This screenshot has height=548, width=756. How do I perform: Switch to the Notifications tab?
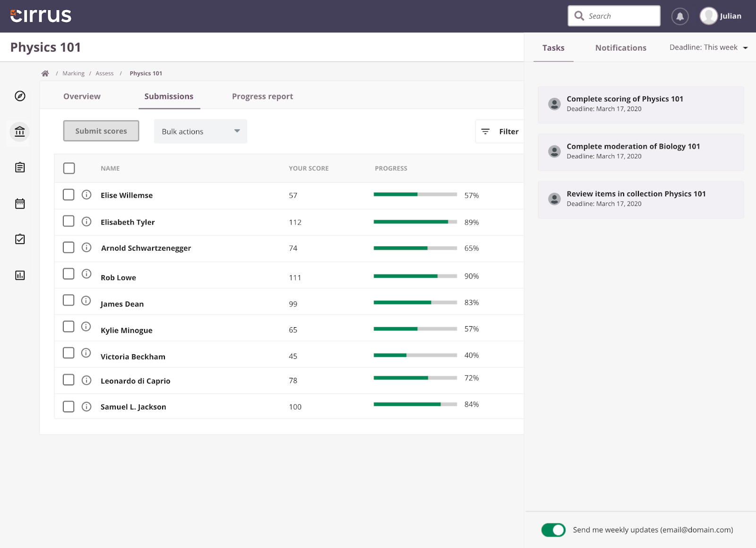(620, 48)
